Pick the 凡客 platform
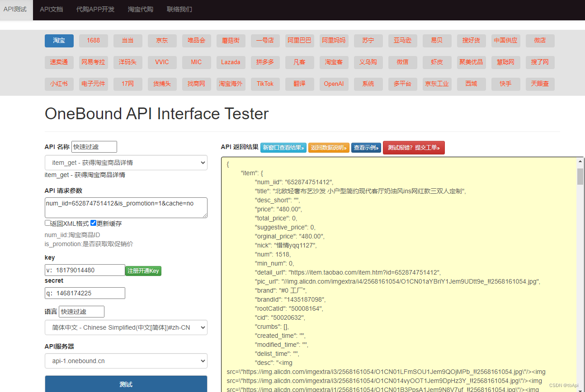The image size is (585, 392). click(x=300, y=62)
